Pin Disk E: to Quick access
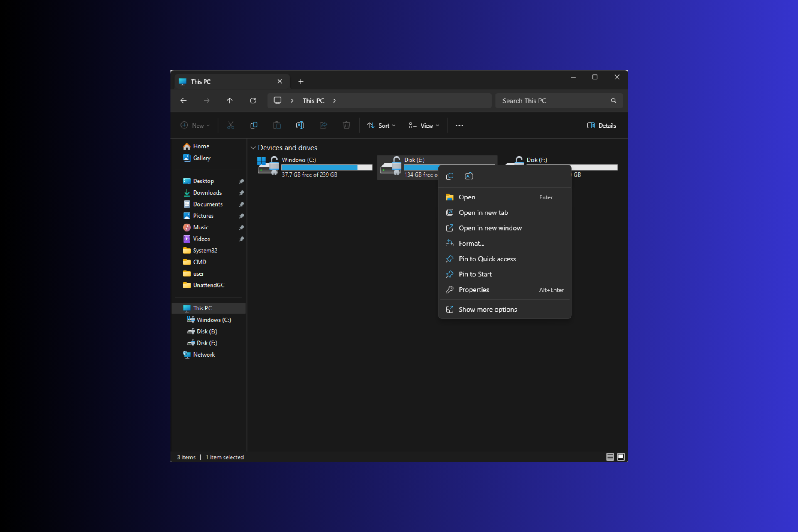This screenshot has width=798, height=532. tap(488, 258)
